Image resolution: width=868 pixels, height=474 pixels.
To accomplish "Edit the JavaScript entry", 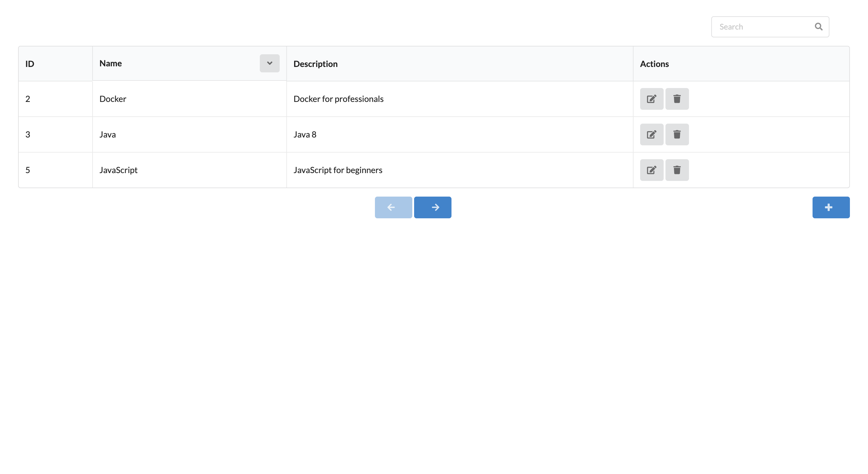I will pos(651,170).
